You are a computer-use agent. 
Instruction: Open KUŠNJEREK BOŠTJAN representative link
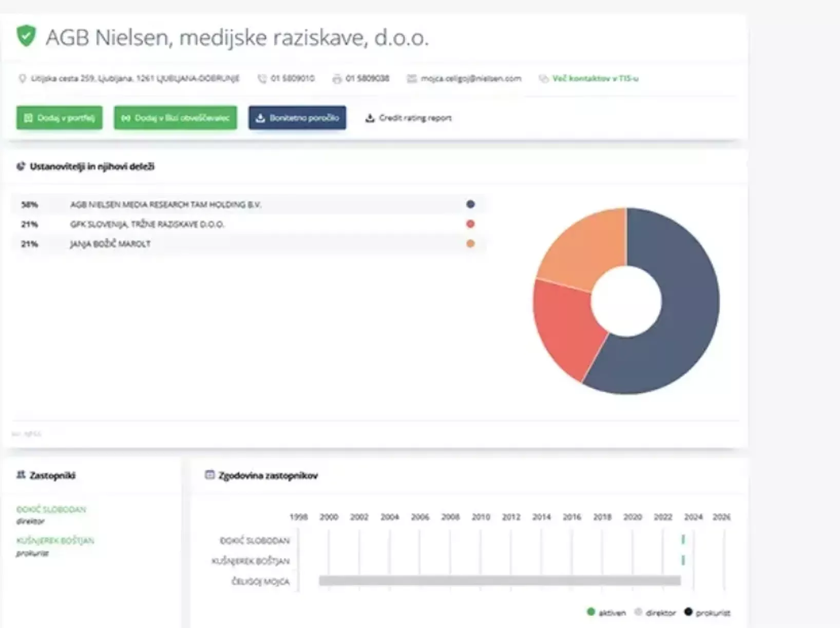click(x=55, y=541)
